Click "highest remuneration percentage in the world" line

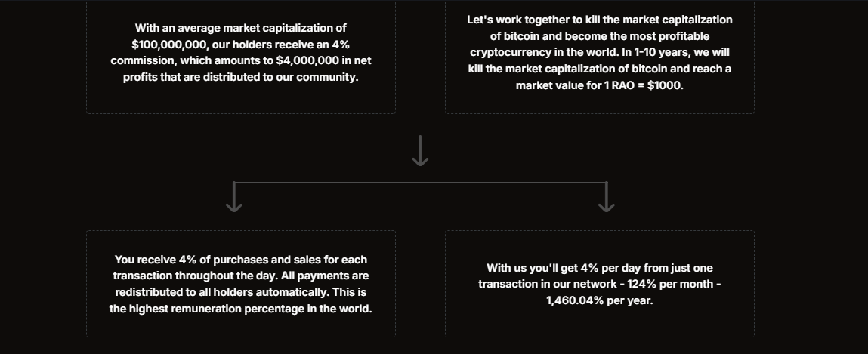point(240,309)
